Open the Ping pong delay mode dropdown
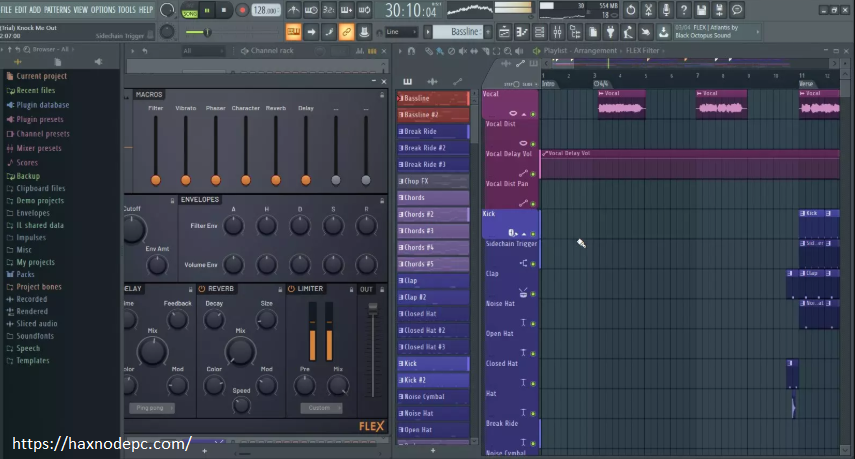 (x=152, y=408)
